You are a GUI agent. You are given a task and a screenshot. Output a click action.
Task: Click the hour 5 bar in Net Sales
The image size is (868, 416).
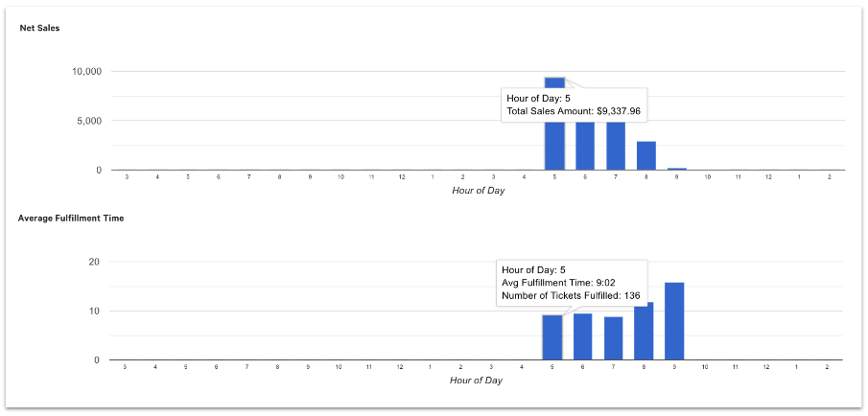coord(553,144)
